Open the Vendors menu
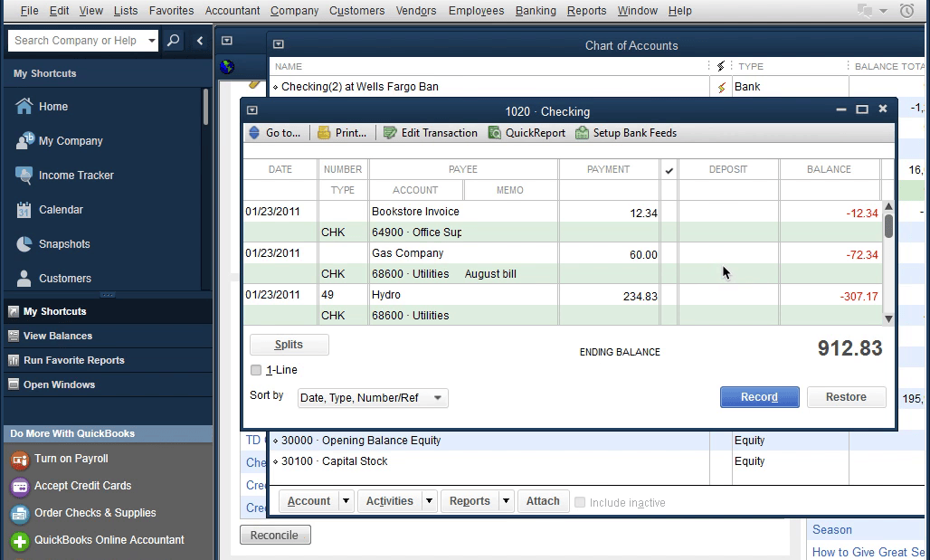This screenshot has width=930, height=560. pos(416,11)
